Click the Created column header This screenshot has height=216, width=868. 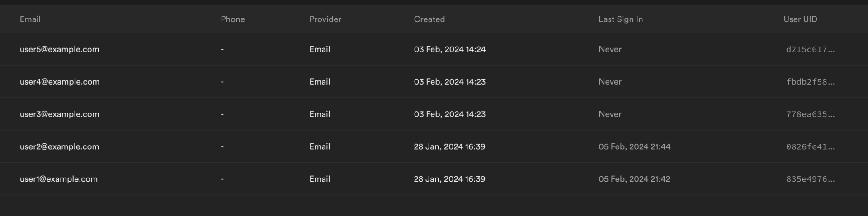[x=429, y=19]
